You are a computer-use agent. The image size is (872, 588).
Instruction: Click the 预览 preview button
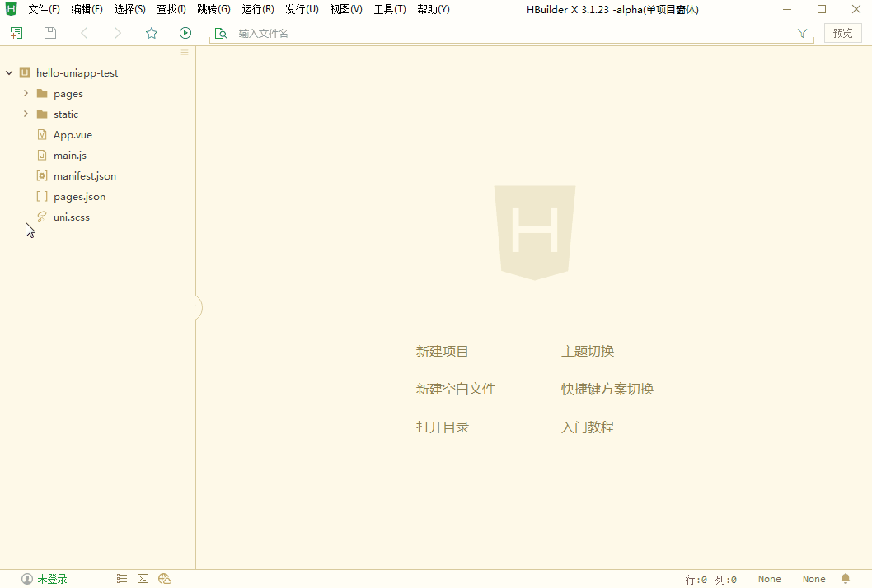(x=842, y=33)
